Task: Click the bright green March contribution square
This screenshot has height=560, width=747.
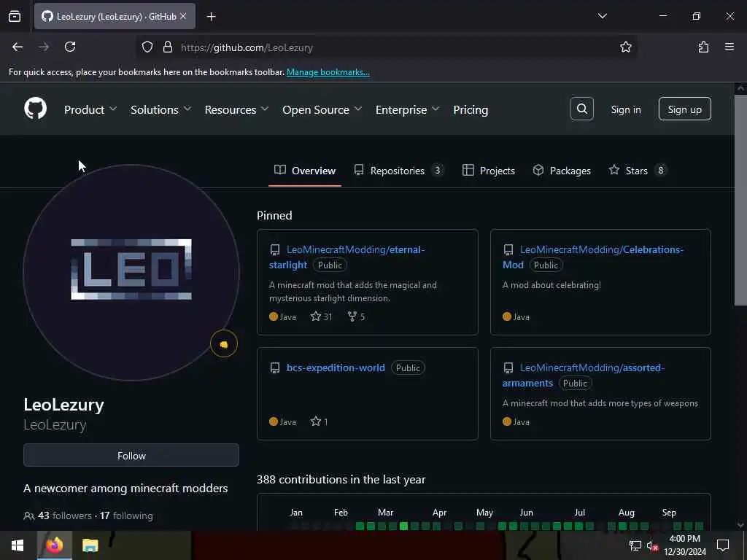Action: tap(403, 526)
